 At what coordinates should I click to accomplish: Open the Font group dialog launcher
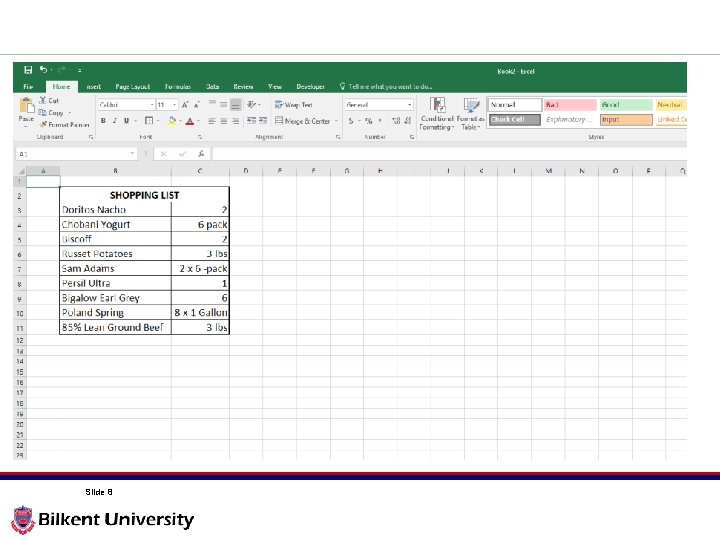tap(200, 137)
